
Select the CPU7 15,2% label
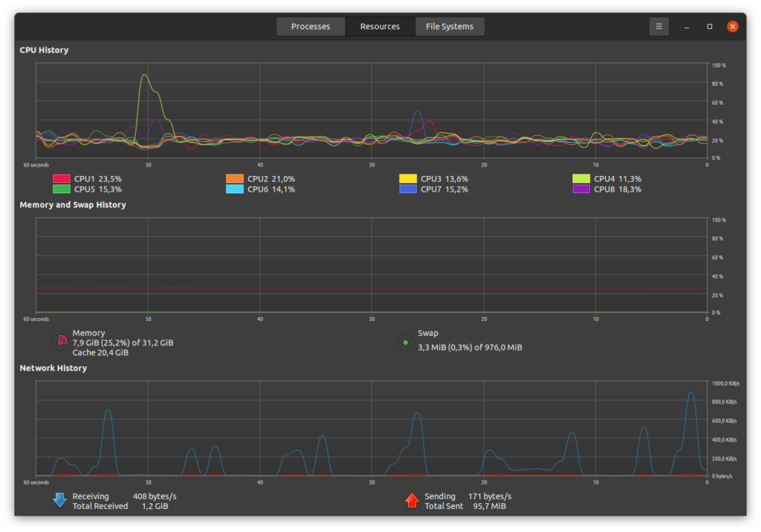444,189
